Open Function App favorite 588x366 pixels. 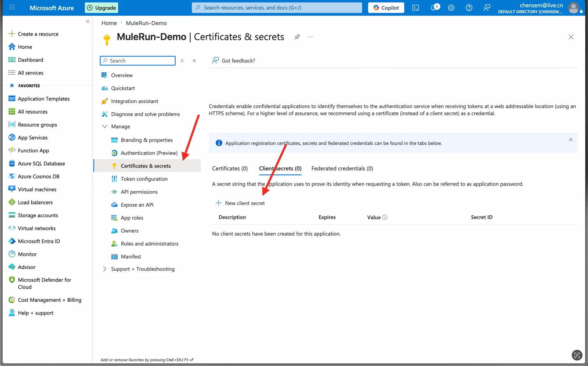(33, 151)
